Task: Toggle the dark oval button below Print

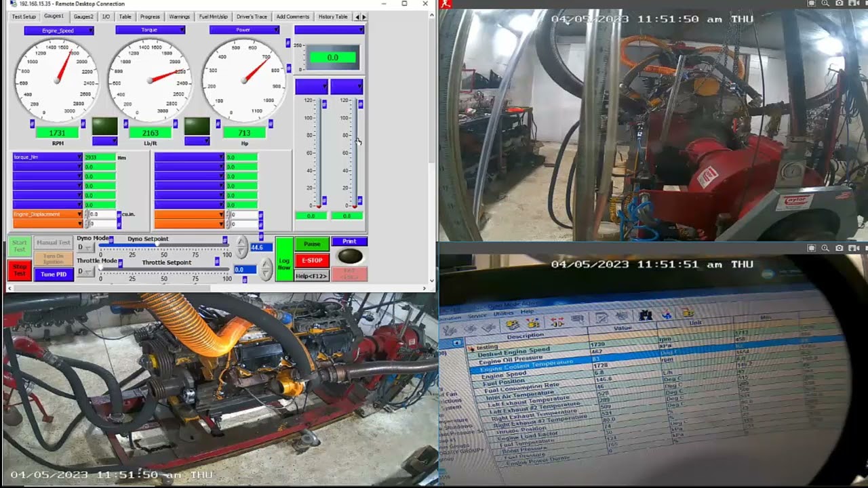Action: tap(349, 256)
